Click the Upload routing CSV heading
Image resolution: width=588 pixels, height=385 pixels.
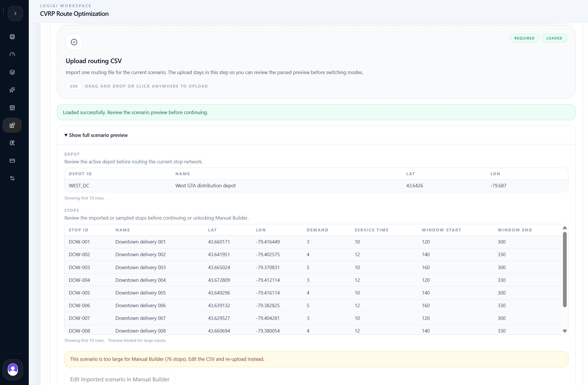coord(94,61)
